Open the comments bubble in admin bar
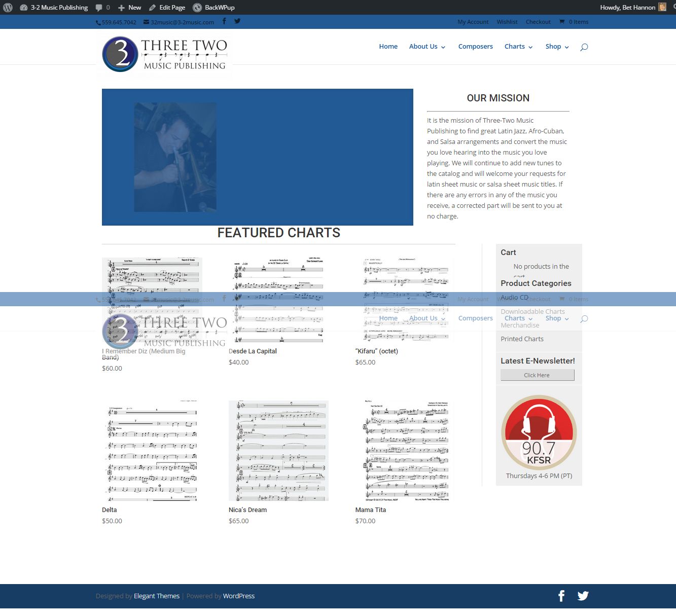This screenshot has width=676, height=616. tap(99, 8)
